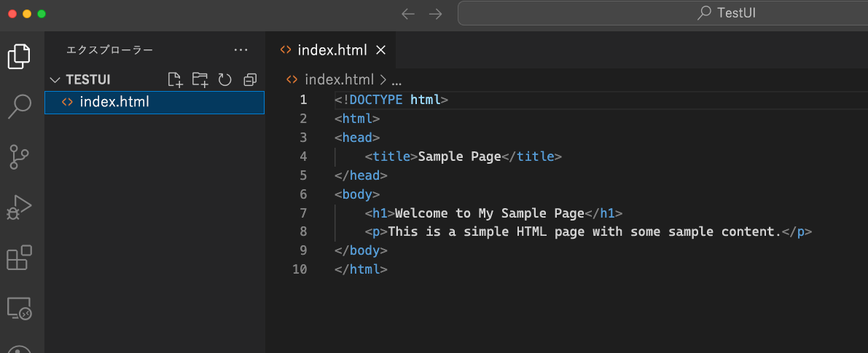Click the closing html tag on line 10
This screenshot has height=353, width=868.
tap(361, 269)
